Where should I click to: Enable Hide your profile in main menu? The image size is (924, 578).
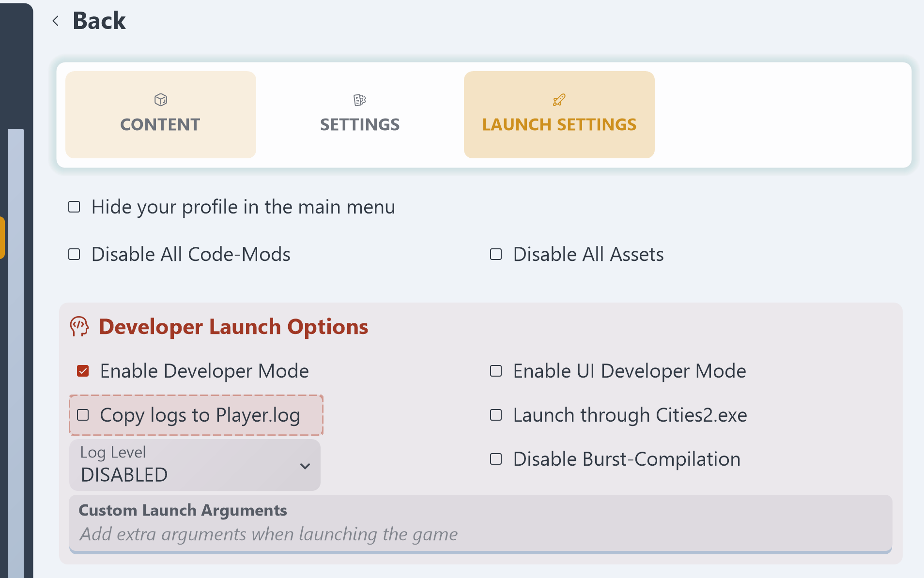click(x=74, y=207)
